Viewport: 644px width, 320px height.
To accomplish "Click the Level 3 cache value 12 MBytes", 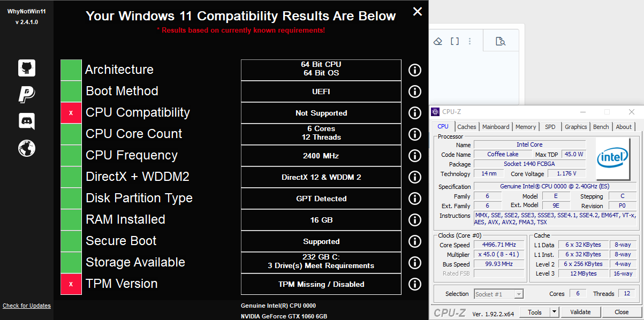I will (x=584, y=273).
